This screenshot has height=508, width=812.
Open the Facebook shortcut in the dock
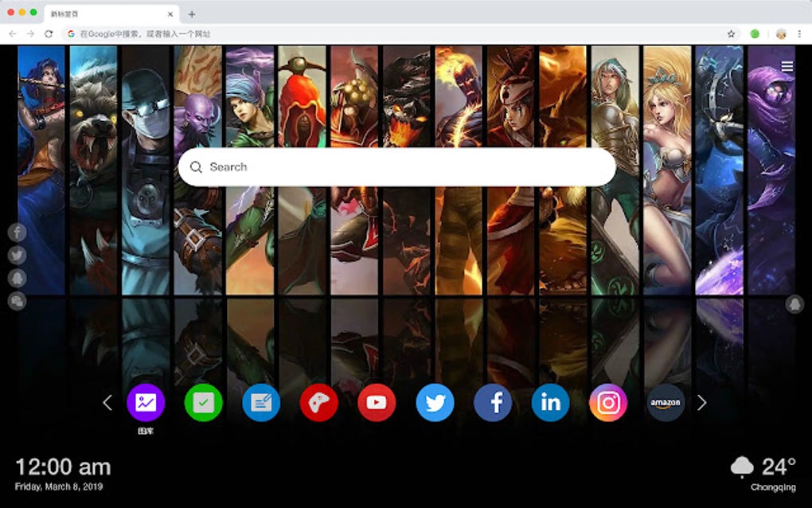point(493,402)
